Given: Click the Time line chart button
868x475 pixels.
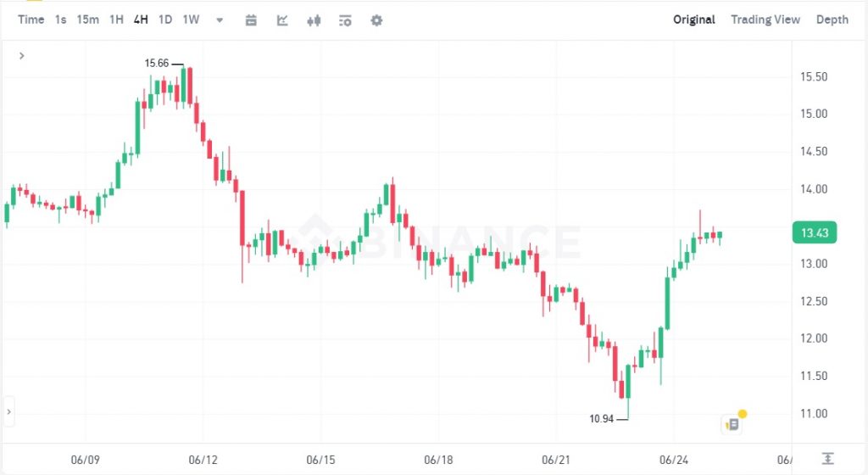Looking at the screenshot, I should (x=31, y=20).
